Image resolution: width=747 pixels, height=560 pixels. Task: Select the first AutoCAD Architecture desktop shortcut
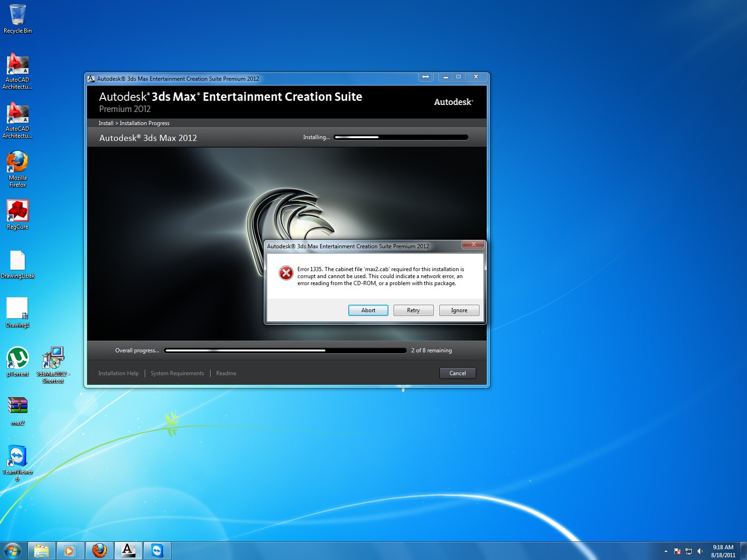[x=18, y=71]
